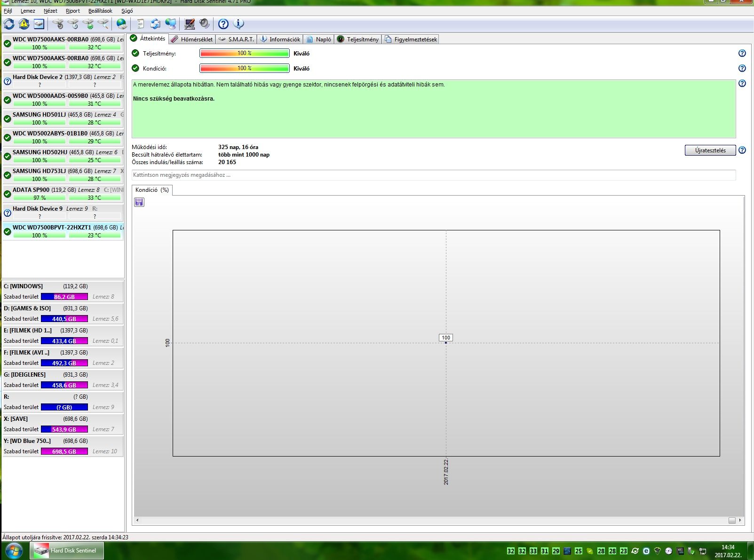Switch to the Hőmérséklet tab
The image size is (754, 560).
192,39
